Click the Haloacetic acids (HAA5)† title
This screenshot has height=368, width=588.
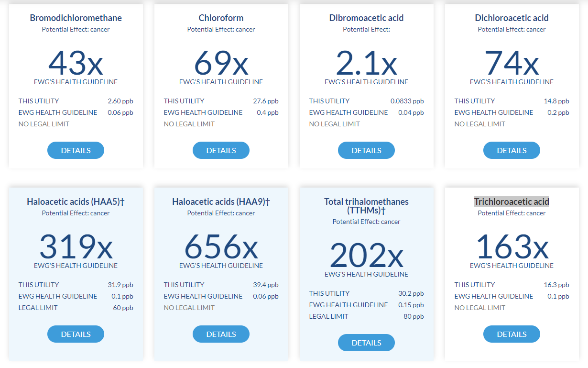(76, 202)
